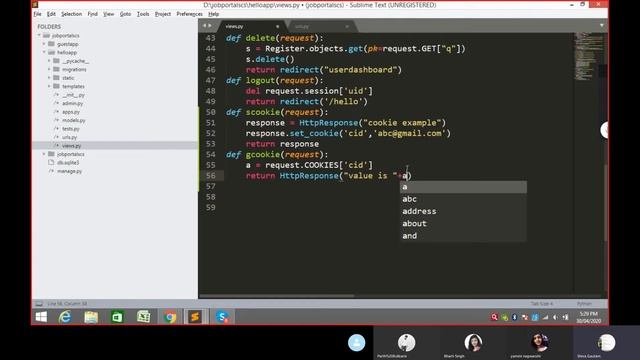Choose 'a' autocomplete suggestion

pyautogui.click(x=463, y=187)
